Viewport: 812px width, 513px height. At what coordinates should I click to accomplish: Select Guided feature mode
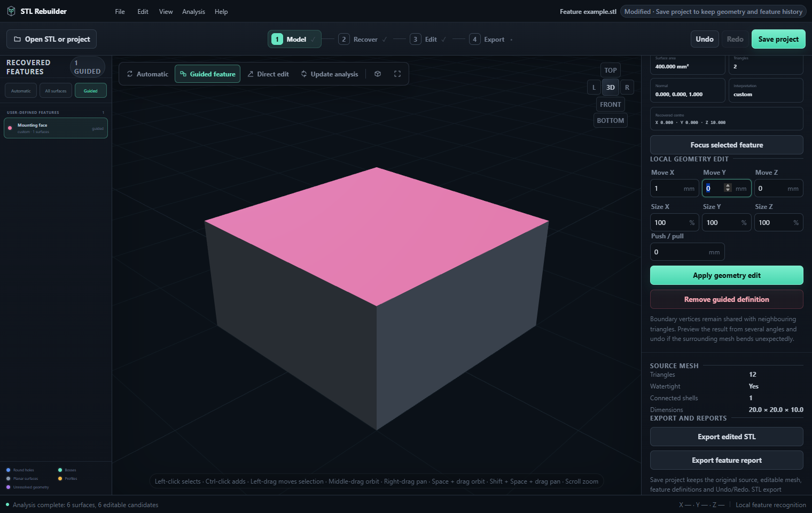pos(207,74)
